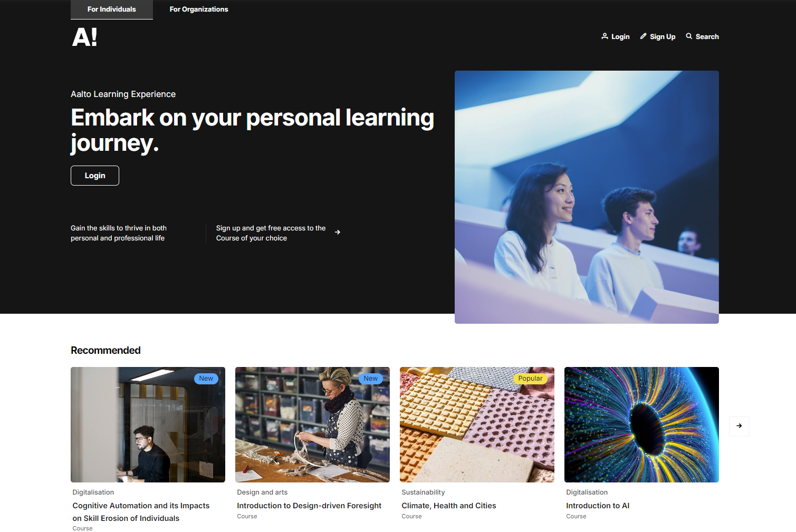Click 'Course' label under Introduction to AI
This screenshot has height=532, width=796.
[576, 517]
